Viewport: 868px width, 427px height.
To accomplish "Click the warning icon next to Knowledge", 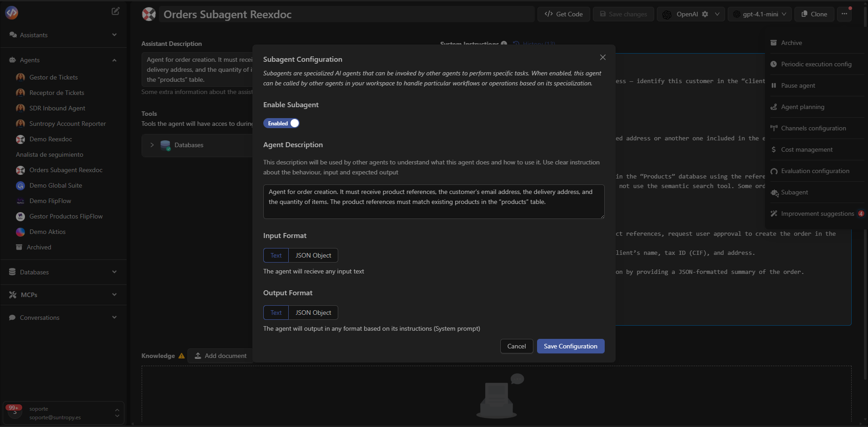I will [181, 356].
